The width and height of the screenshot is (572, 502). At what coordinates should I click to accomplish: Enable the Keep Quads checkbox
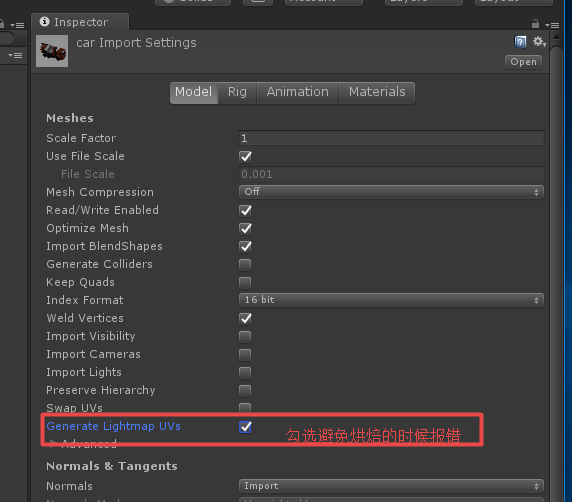pos(245,282)
